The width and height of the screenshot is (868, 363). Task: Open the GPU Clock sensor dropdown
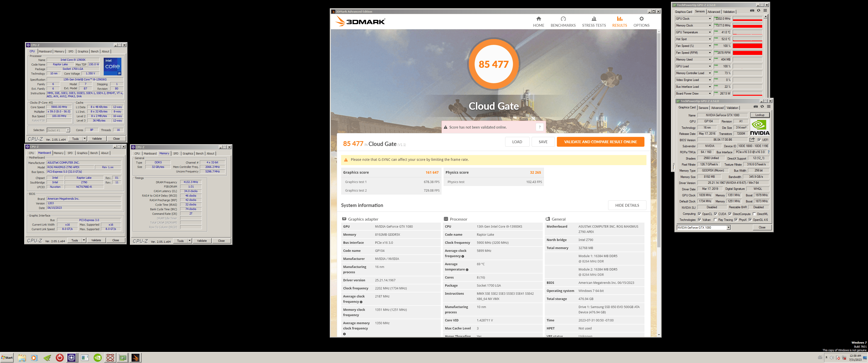point(710,18)
